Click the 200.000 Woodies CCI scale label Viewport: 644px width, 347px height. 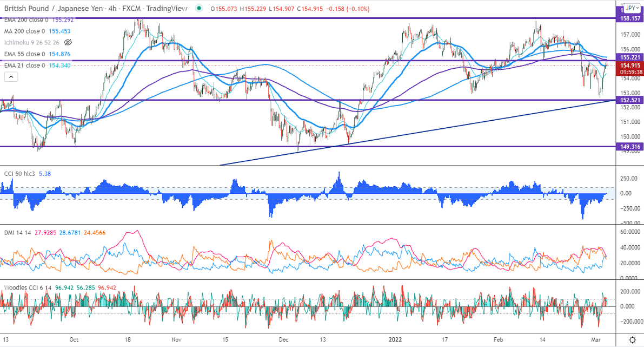point(630,291)
